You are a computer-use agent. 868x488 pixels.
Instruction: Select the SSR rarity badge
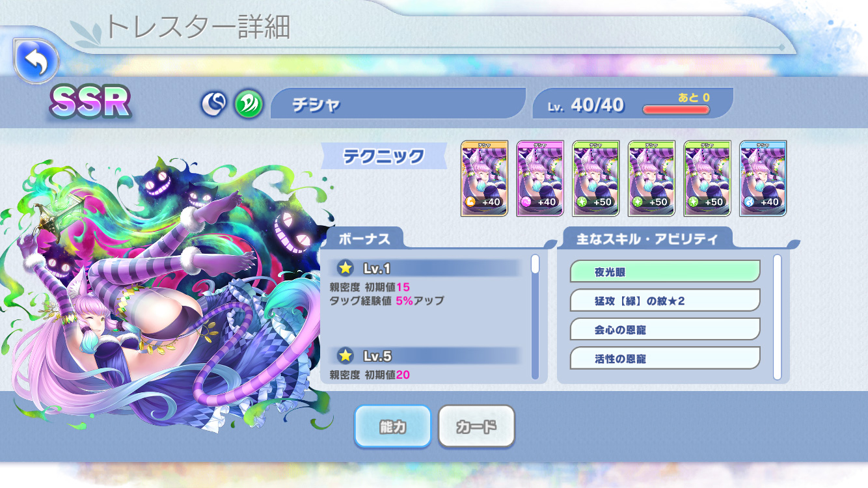click(x=90, y=102)
